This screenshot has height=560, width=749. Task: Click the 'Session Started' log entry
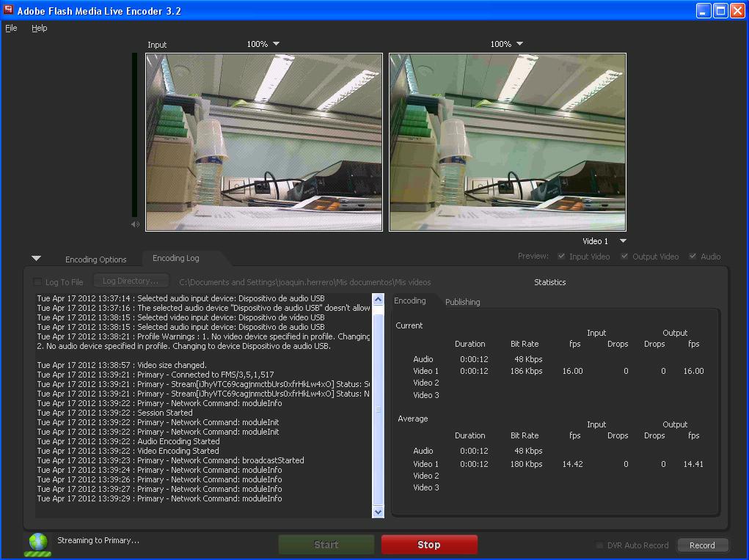114,413
